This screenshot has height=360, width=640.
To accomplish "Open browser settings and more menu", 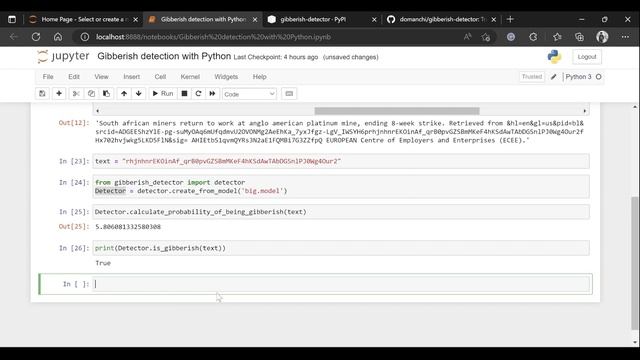I will (625, 37).
